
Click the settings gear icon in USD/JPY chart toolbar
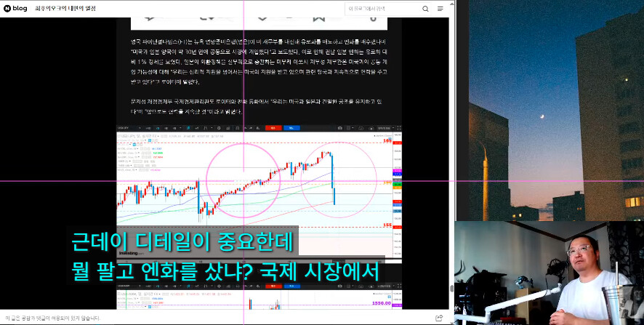pyautogui.click(x=219, y=128)
